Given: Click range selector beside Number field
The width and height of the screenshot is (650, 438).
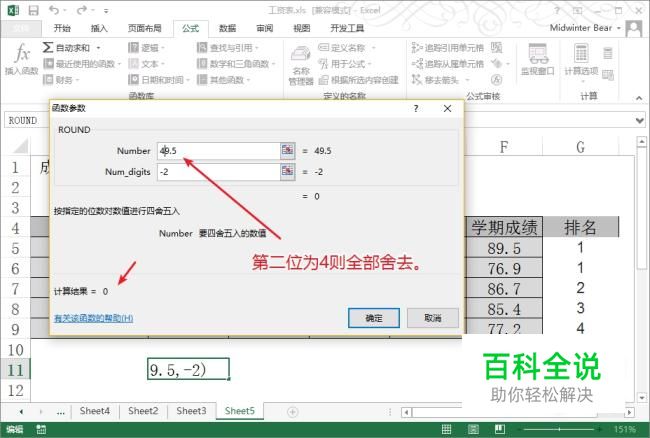Looking at the screenshot, I should tap(287, 150).
